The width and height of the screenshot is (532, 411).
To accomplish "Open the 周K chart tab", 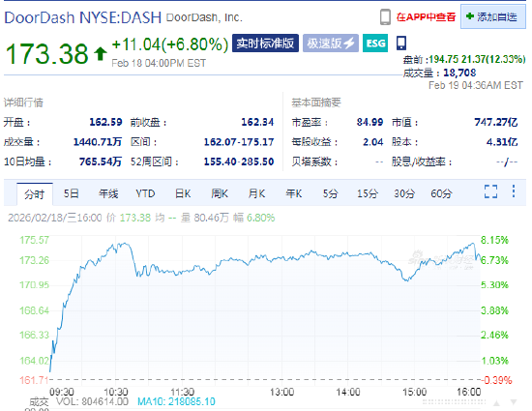I will point(220,193).
